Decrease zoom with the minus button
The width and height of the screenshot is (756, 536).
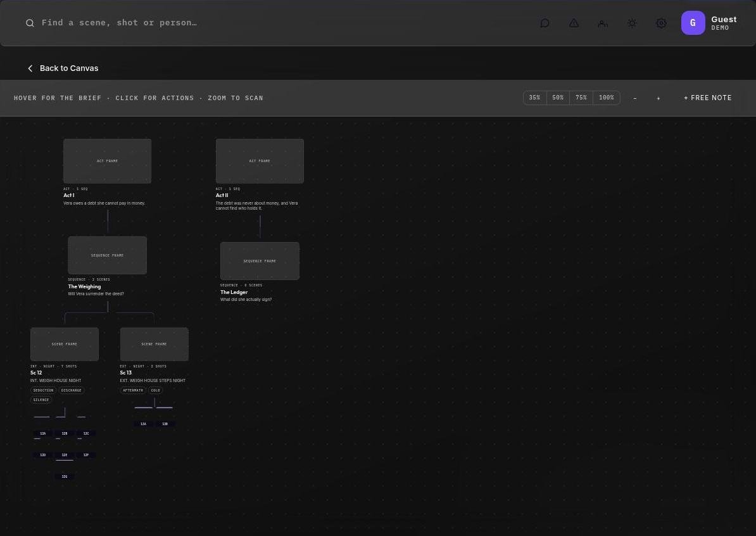(635, 98)
